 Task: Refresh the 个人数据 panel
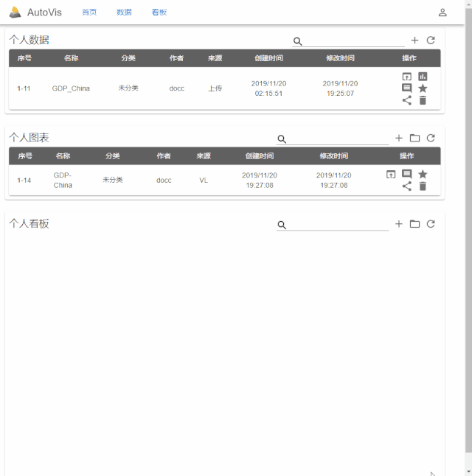[x=431, y=40]
